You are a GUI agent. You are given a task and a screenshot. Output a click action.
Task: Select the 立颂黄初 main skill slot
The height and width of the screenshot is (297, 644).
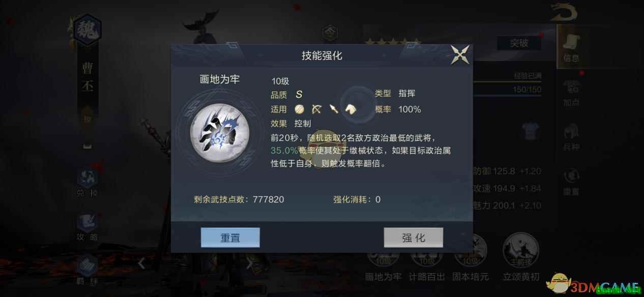[x=521, y=257]
